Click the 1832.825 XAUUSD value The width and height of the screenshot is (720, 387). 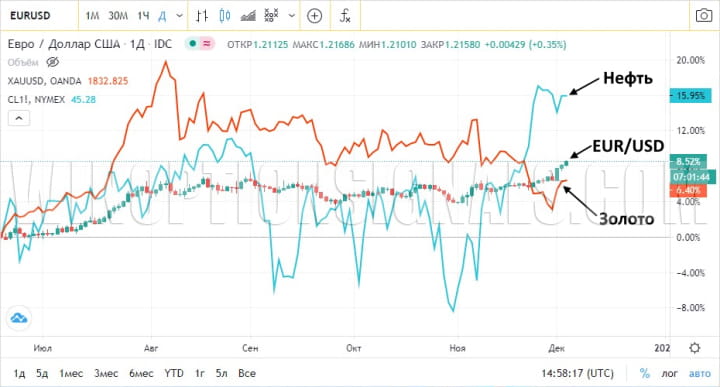(108, 81)
